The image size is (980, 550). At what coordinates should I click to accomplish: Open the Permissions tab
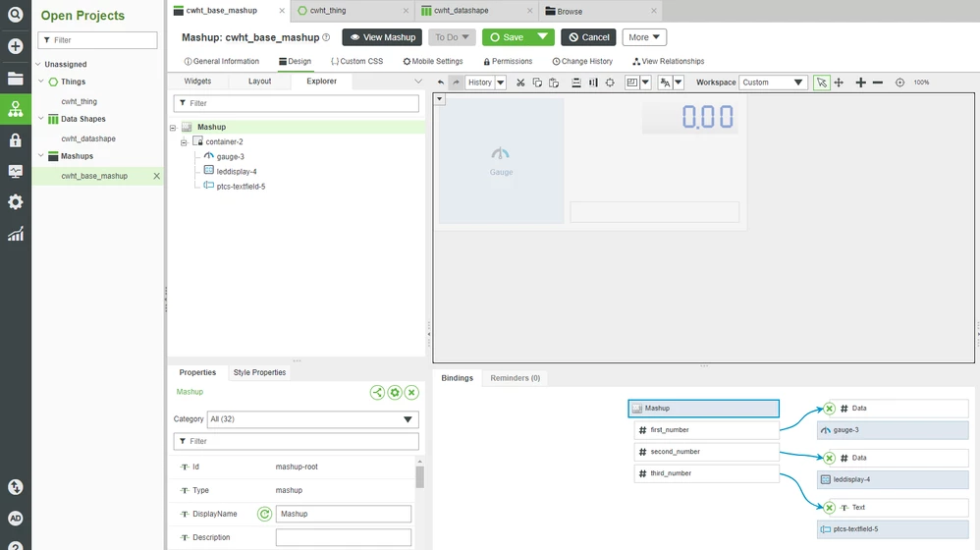(508, 61)
